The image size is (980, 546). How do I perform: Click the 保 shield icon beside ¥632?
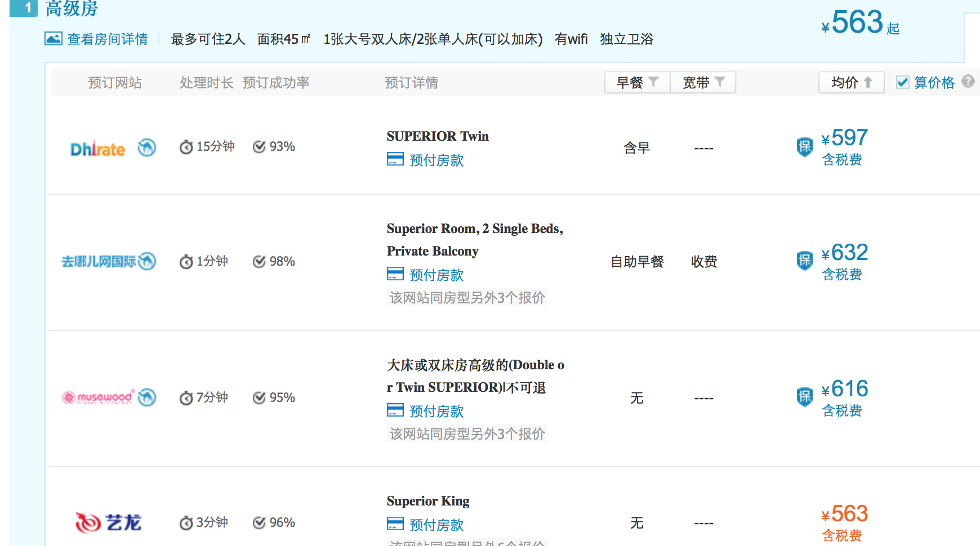(805, 261)
